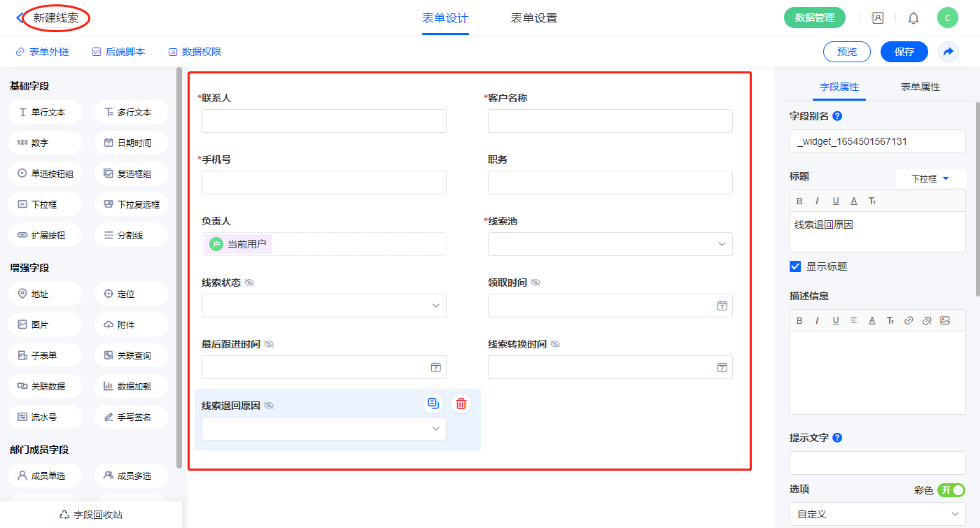The height and width of the screenshot is (528, 980).
Task: Switch to the 表单属性 tab
Action: pyautogui.click(x=920, y=87)
